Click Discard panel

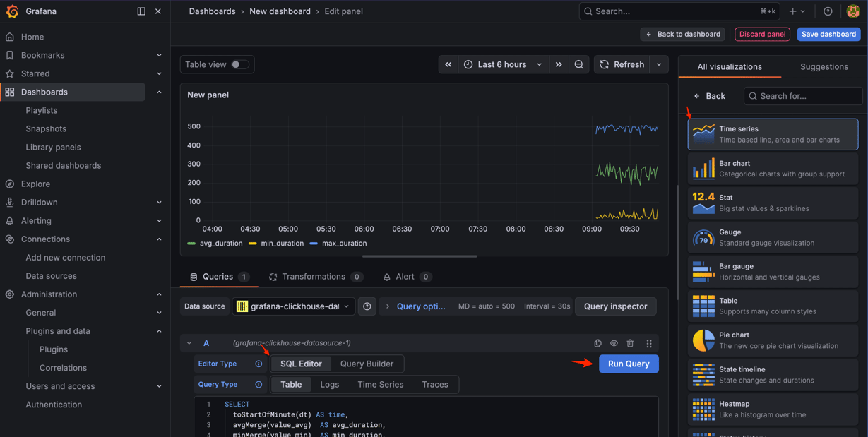[x=762, y=34]
